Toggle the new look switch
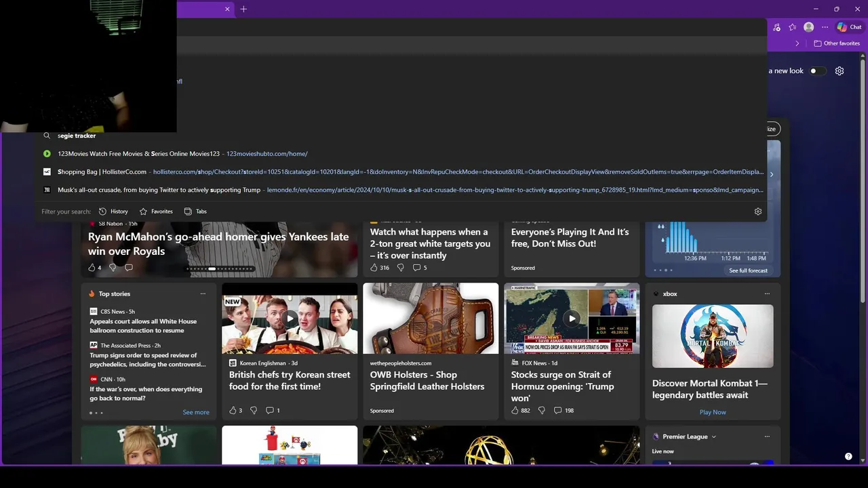 pos(817,70)
